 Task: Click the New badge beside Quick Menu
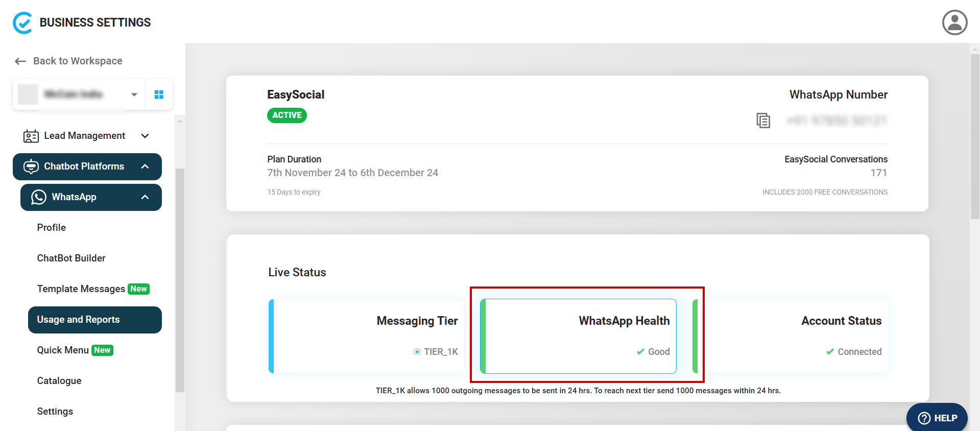102,350
